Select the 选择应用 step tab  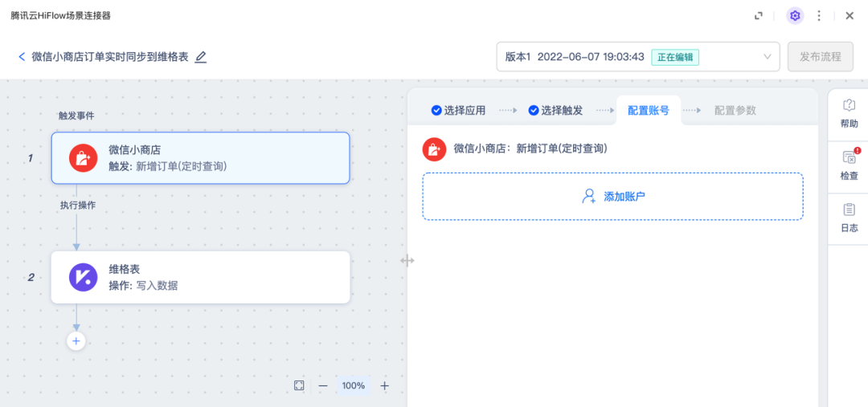click(459, 110)
